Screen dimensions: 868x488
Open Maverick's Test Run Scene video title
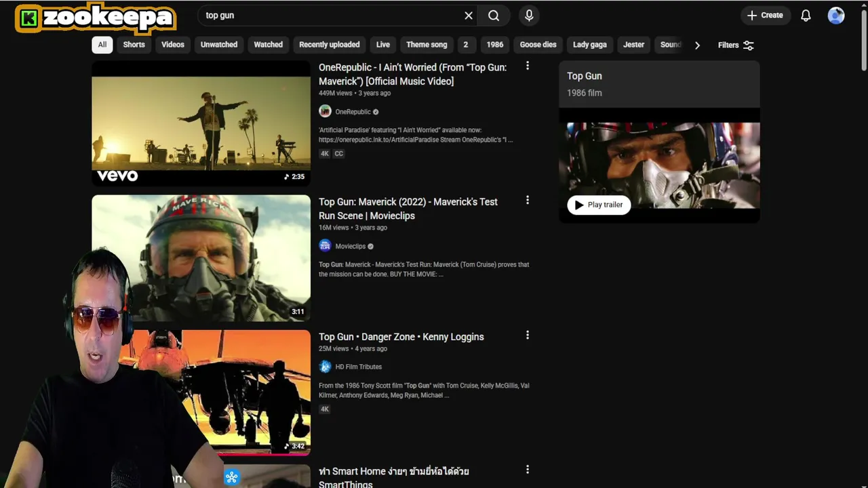[408, 209]
